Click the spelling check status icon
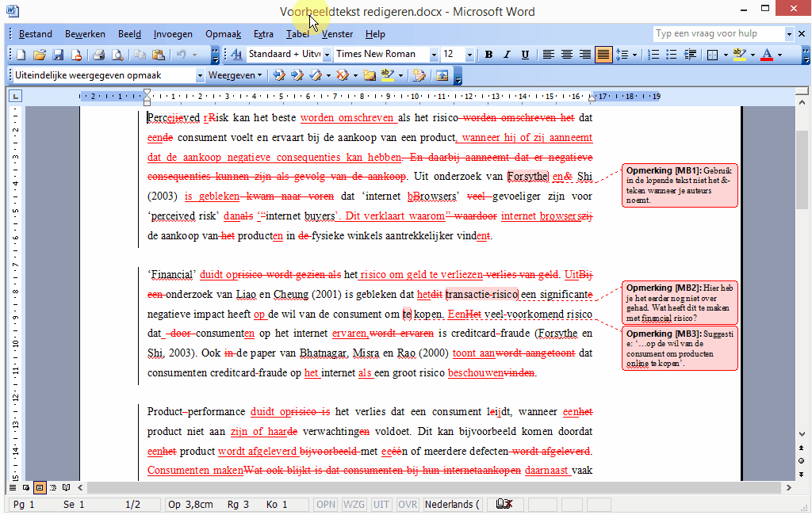 (x=504, y=504)
